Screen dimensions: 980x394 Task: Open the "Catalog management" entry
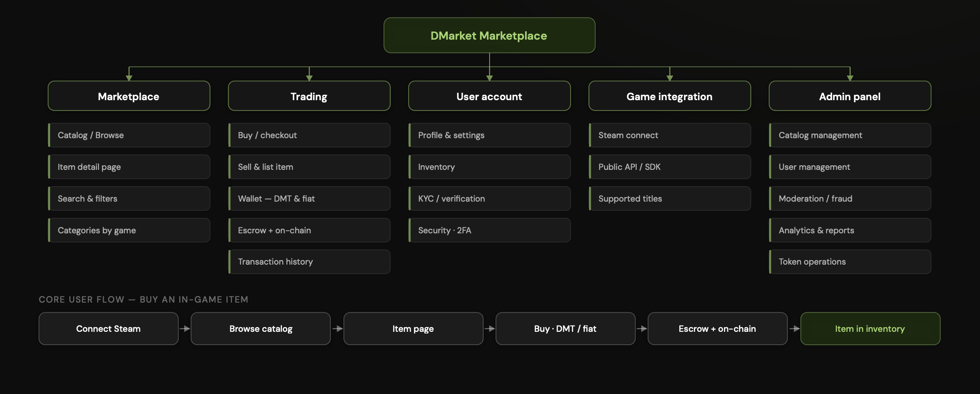850,135
